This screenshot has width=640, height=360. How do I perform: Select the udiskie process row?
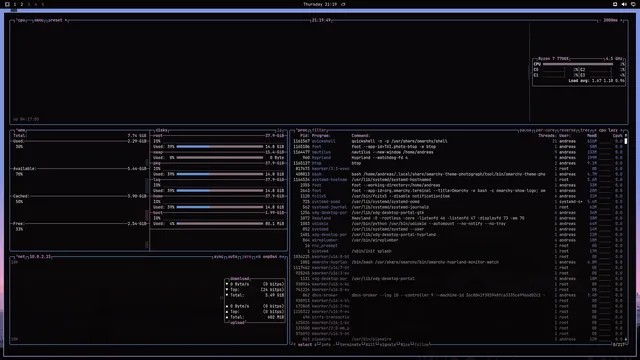[457, 224]
